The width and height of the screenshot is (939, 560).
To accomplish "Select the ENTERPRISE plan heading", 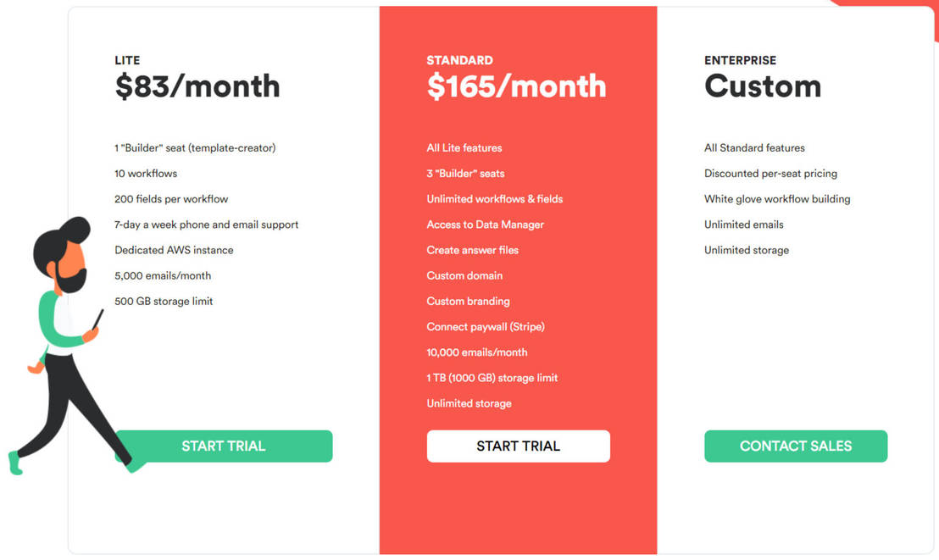I will click(740, 60).
